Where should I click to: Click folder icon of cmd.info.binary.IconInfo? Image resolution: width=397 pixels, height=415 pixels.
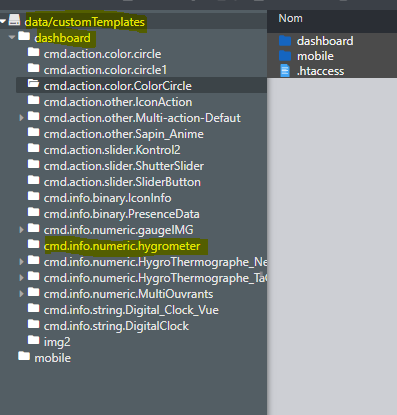tap(33, 196)
